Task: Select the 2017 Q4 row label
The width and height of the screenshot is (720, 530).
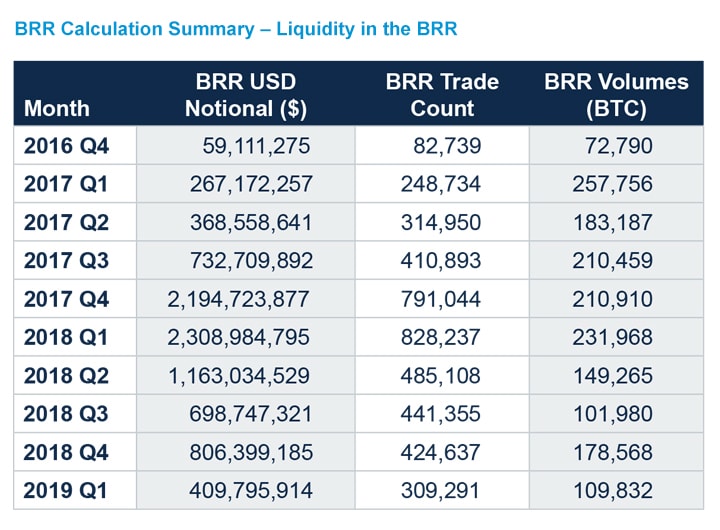Action: click(66, 299)
